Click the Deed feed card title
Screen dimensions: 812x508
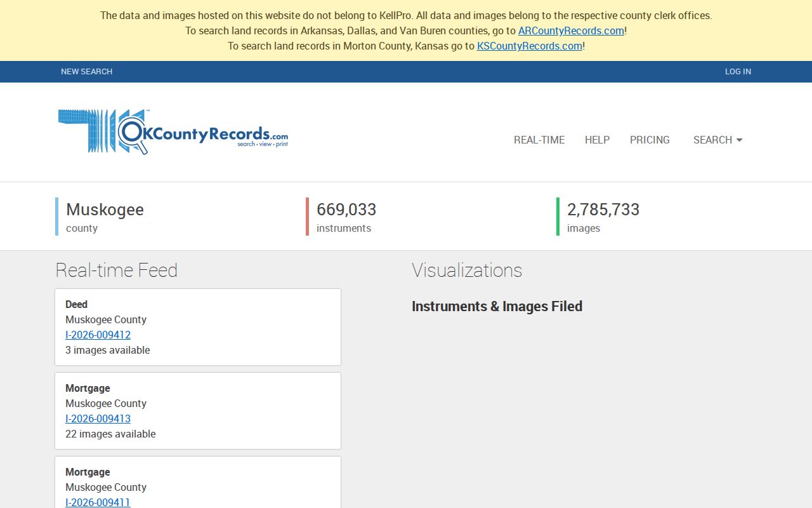point(76,304)
